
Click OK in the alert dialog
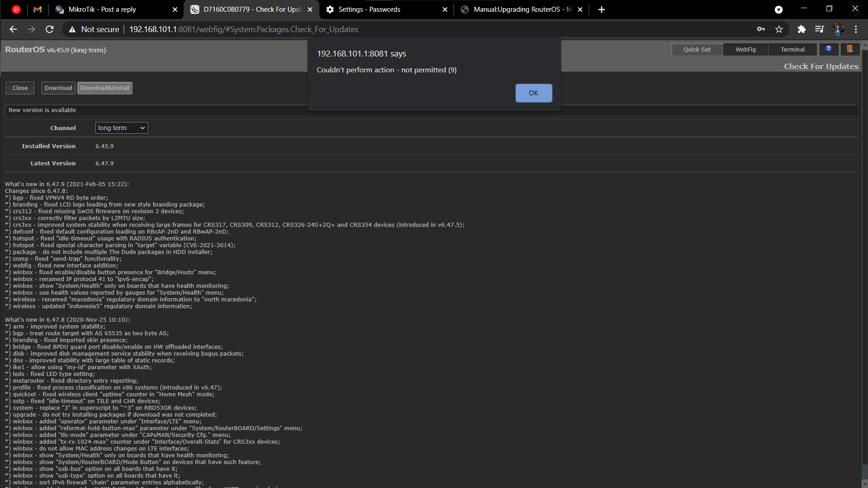click(x=533, y=93)
